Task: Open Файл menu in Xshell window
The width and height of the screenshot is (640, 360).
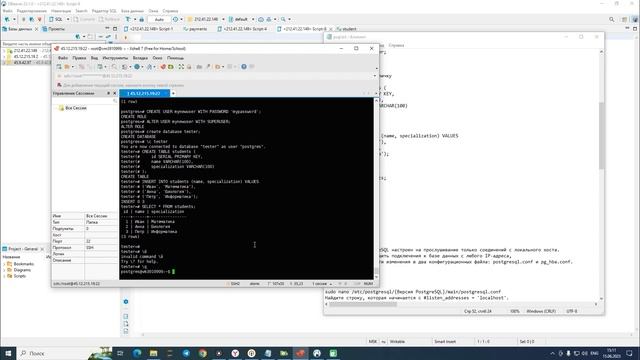Action: click(62, 58)
